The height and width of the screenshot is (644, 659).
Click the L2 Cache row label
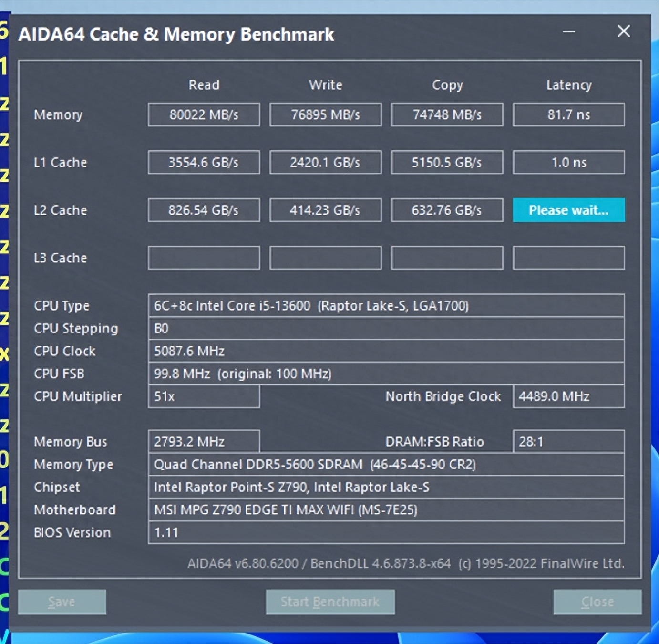tap(60, 210)
